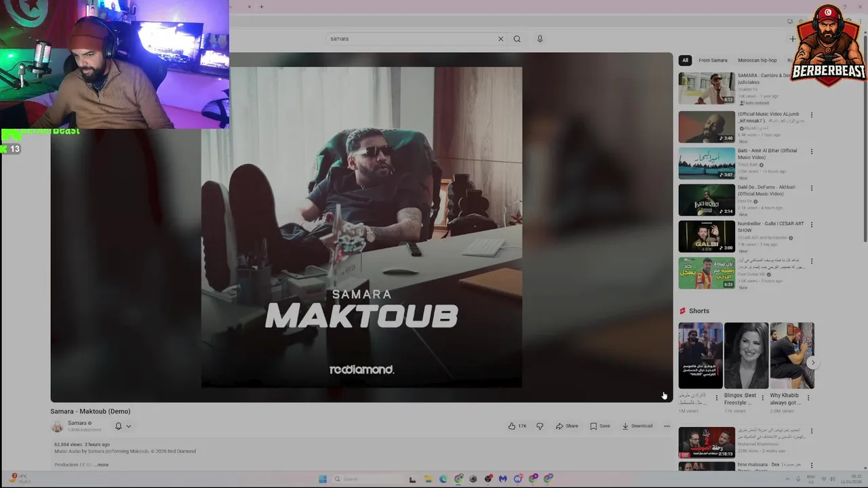The height and width of the screenshot is (488, 868).
Task: Click the 'Shorts' section heading
Action: tap(699, 311)
